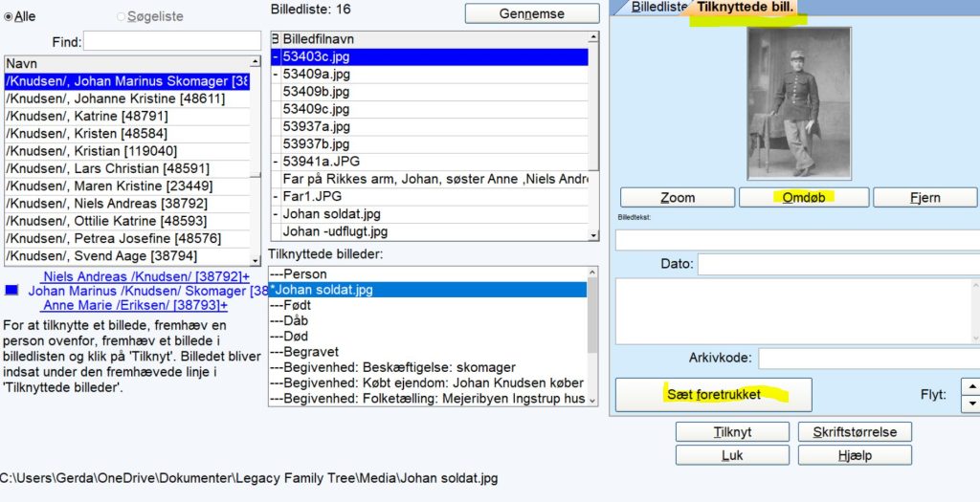Select Petrea Josefine [48576] in the name list
Screen dimensions: 980x502
(x=127, y=238)
